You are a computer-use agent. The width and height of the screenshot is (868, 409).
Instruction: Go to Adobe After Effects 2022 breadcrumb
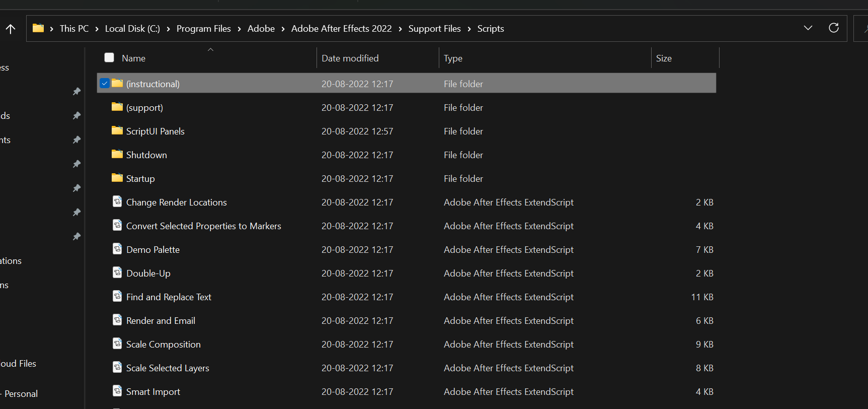[x=341, y=29]
